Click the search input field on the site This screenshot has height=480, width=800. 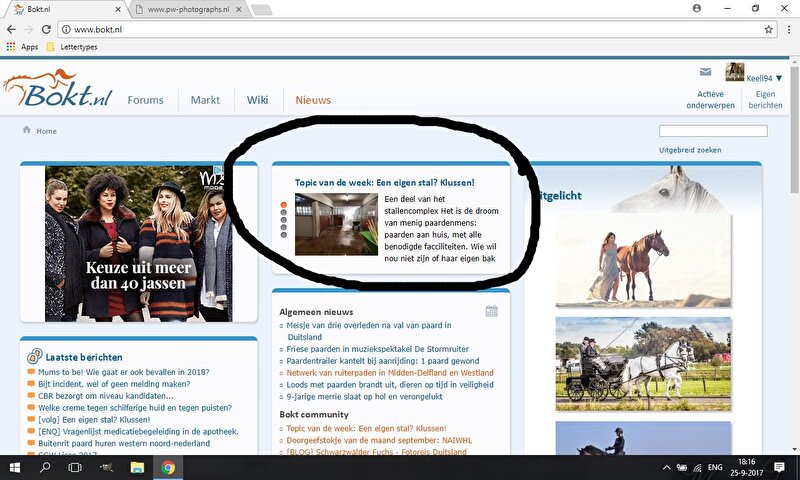(x=713, y=131)
